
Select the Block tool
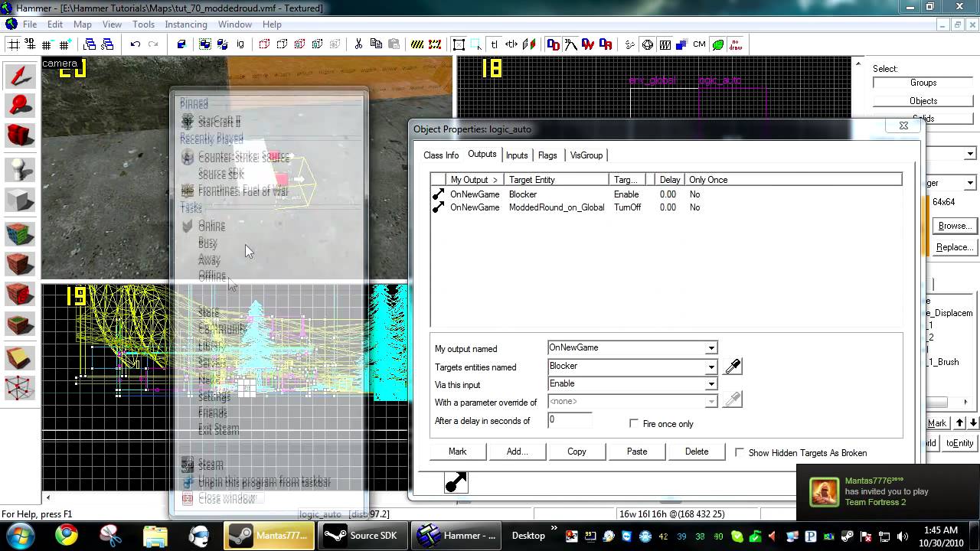20,200
